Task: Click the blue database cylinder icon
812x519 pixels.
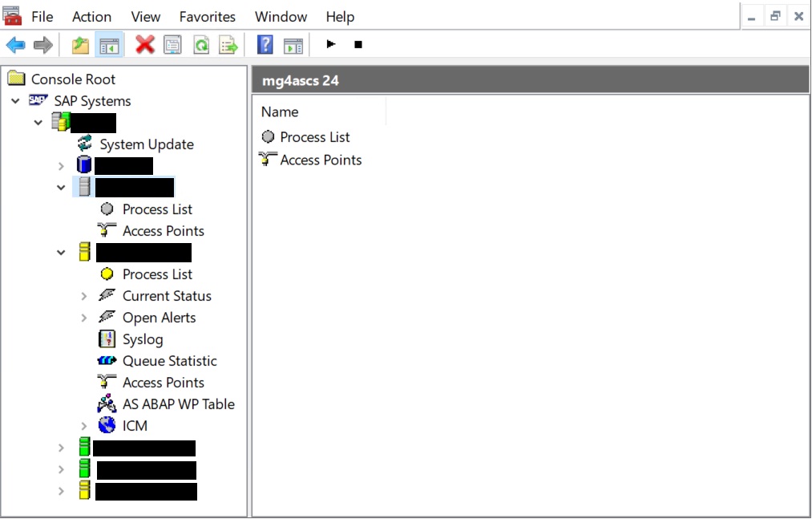Action: [84, 165]
